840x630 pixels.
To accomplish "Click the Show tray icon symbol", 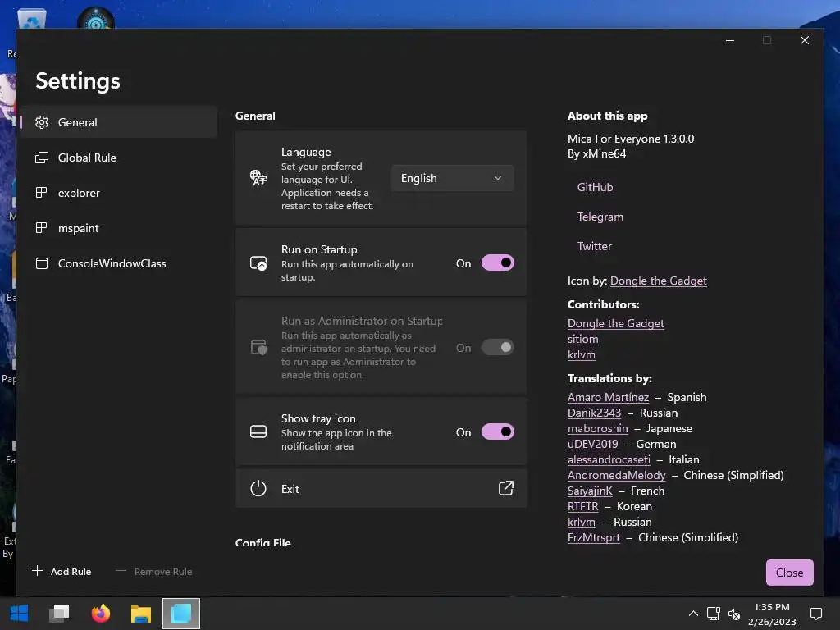I will (258, 431).
